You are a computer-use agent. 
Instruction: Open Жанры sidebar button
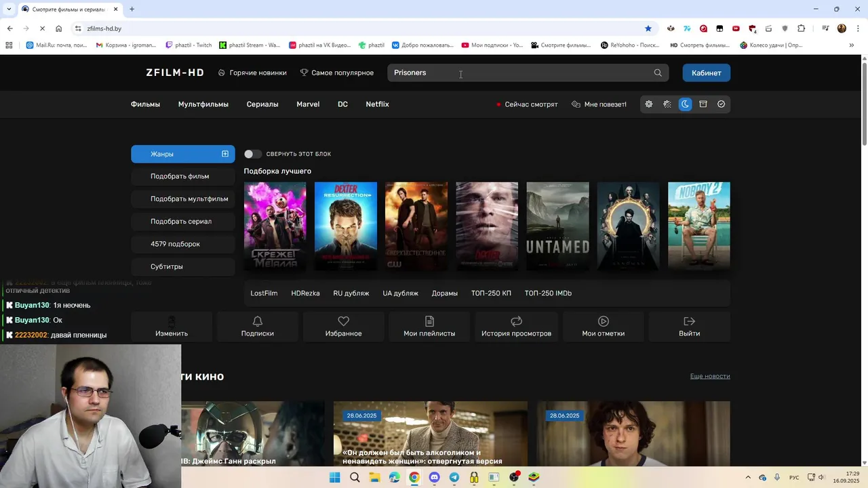183,154
